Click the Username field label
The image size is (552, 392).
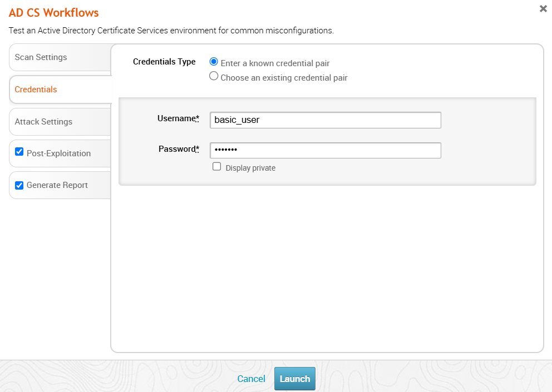pyautogui.click(x=177, y=118)
